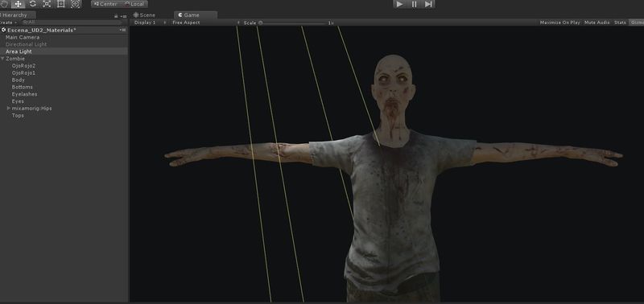Adjust the Game view Scale slider
The height and width of the screenshot is (304, 644).
(x=292, y=23)
